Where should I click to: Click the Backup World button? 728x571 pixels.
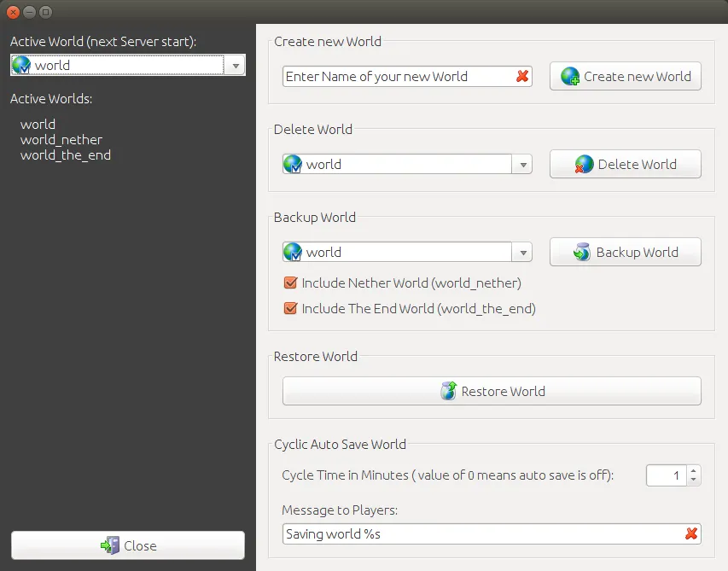tap(625, 252)
